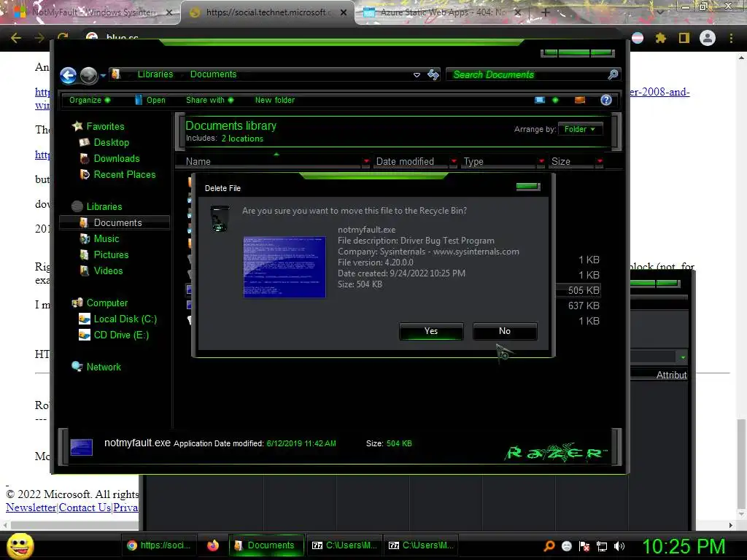Viewport: 747px width, 560px height.
Task: Select Desktop under Favorites
Action: [x=104, y=142]
